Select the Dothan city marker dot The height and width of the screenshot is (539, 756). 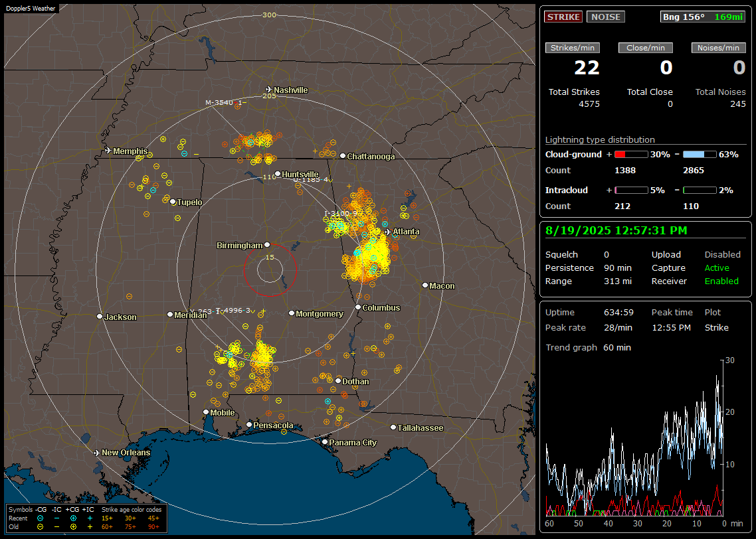338,380
